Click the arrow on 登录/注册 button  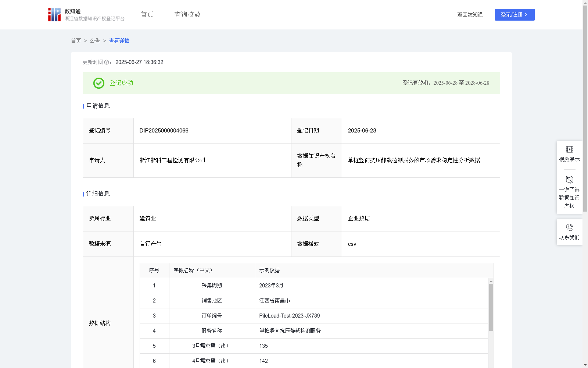[526, 14]
